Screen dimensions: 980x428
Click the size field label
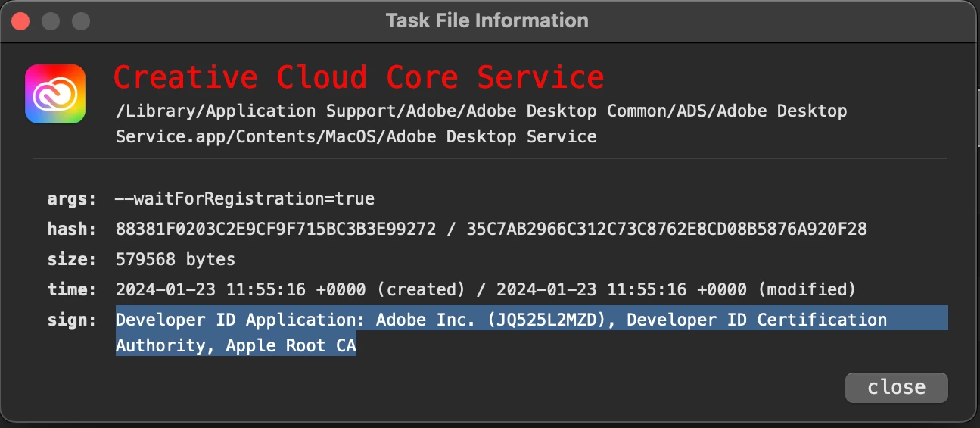pyautogui.click(x=72, y=260)
